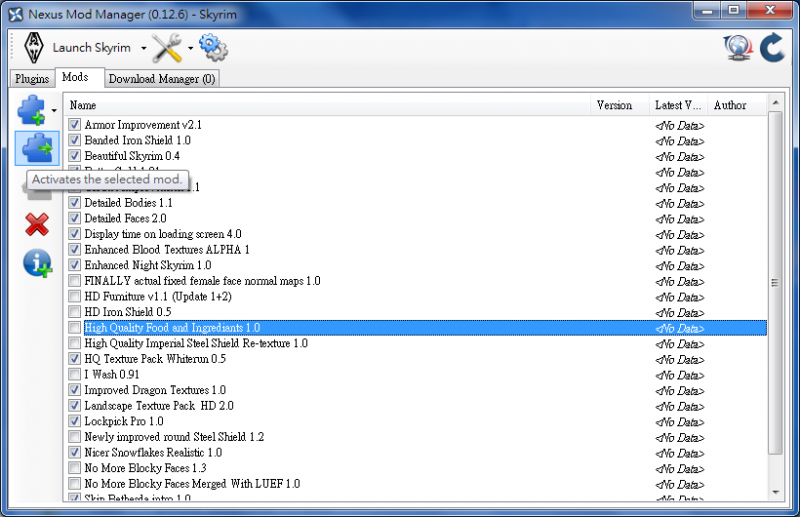Open the blue gears settings icon
Viewport: 800px width, 517px height.
(x=213, y=47)
